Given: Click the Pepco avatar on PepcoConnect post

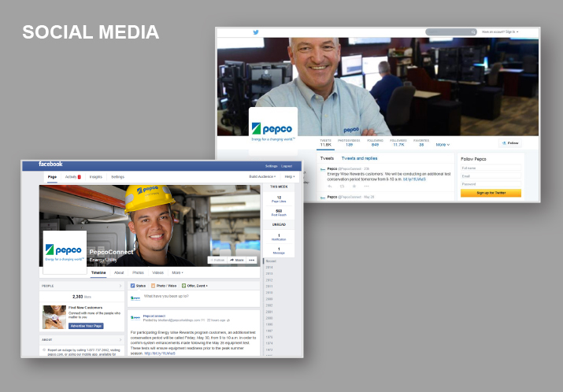Looking at the screenshot, I should coord(135,318).
